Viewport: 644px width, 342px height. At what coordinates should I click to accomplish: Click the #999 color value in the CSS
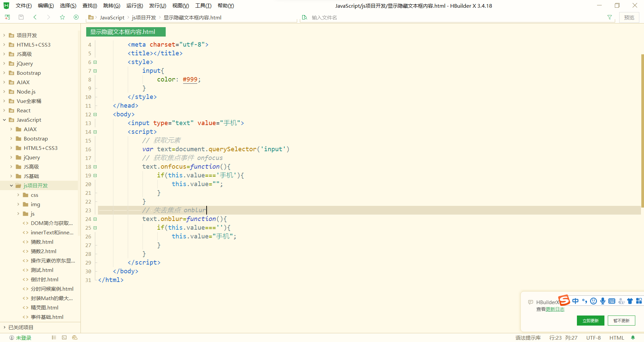190,79
